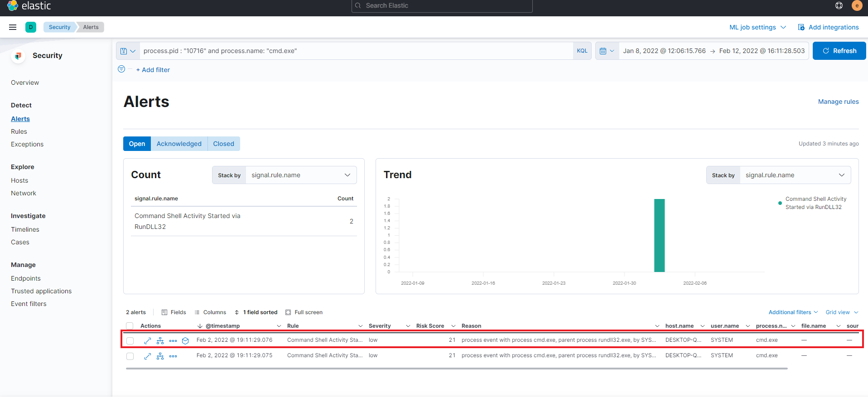This screenshot has height=403, width=868.
Task: Open the hamburger navigation menu
Action: coord(13,27)
